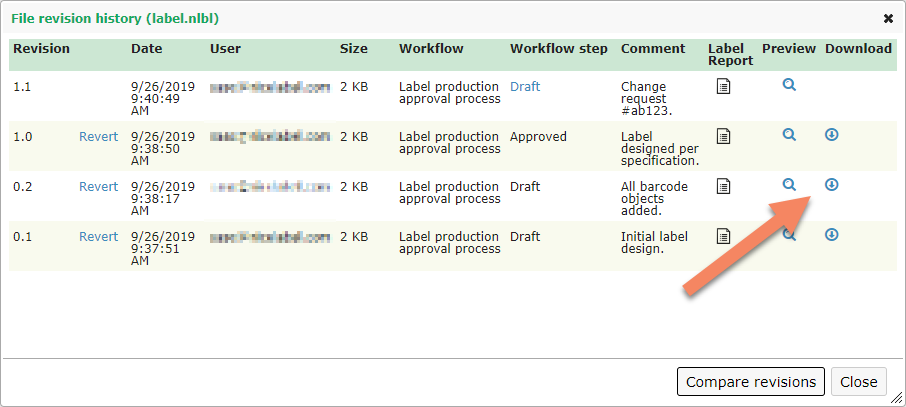Viewport: 906px width, 407px height.
Task: Revert to revision 0.2
Action: (x=98, y=187)
